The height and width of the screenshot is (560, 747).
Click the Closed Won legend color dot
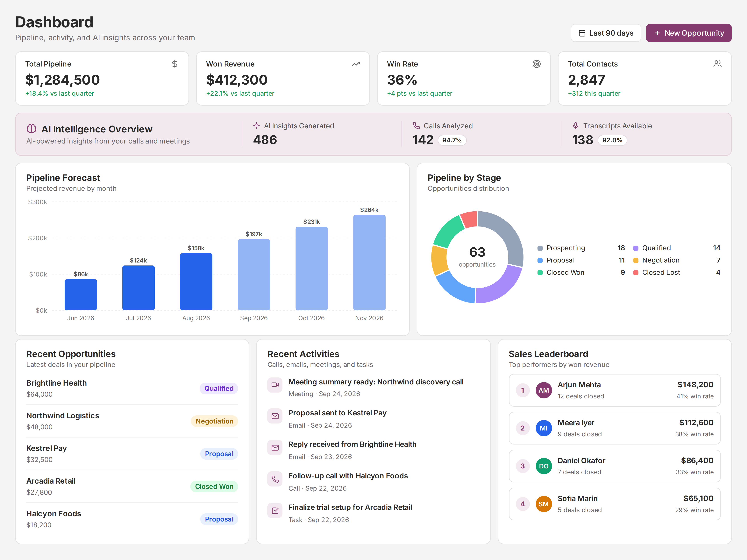(x=540, y=272)
